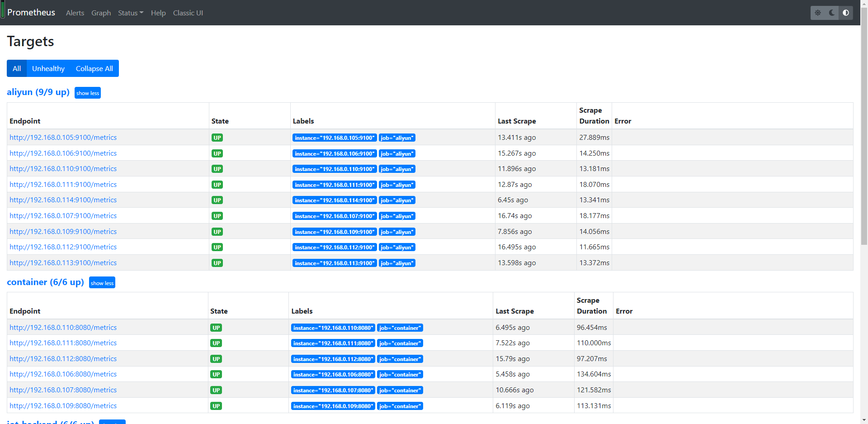Open endpoint 192.168.0.111:8080/metrics
This screenshot has height=424, width=868.
click(x=63, y=343)
